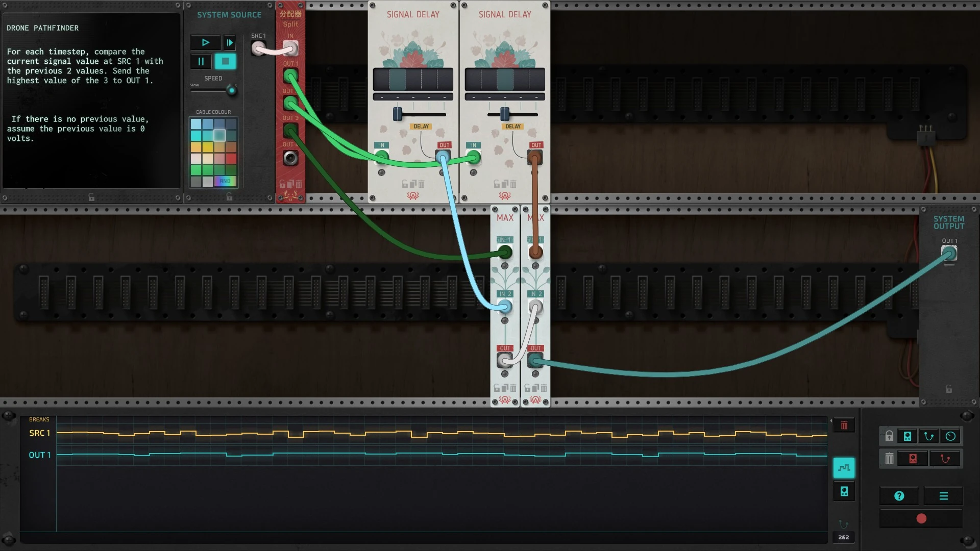Click the cyan clock dial icon
Image resolution: width=980 pixels, height=551 pixels.
[x=950, y=436]
